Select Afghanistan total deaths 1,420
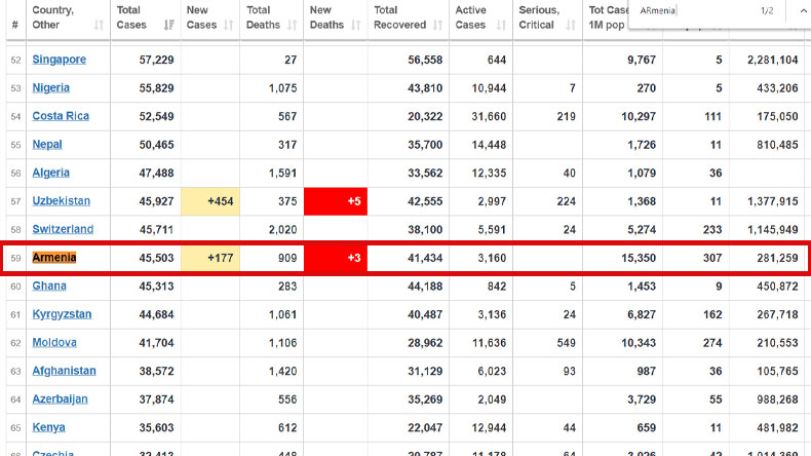Viewport: 811px width, 456px height. coord(283,371)
